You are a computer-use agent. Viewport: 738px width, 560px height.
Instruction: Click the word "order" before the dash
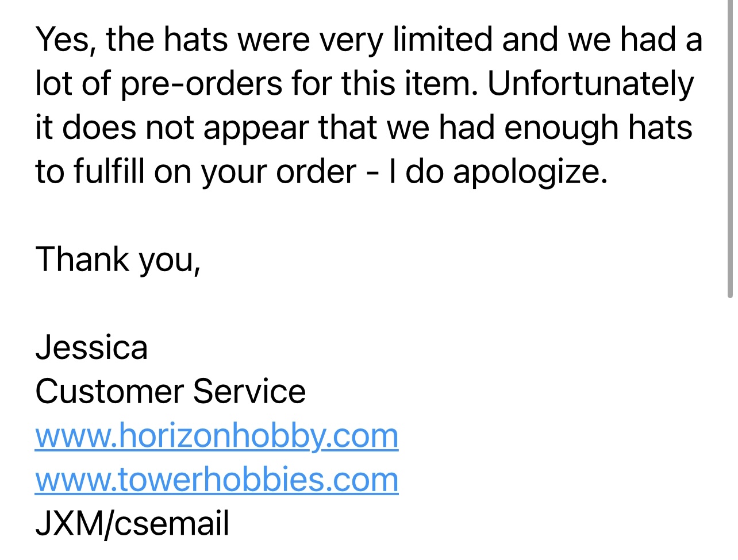pos(316,172)
